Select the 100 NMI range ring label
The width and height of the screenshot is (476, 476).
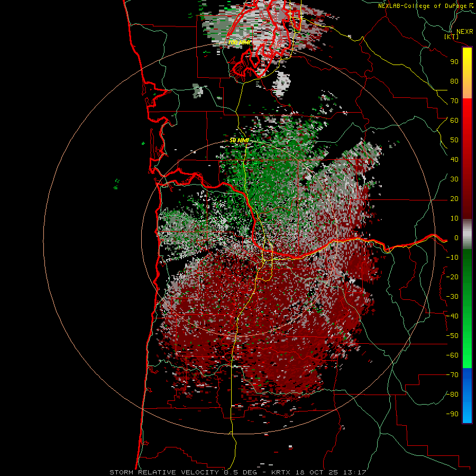239,42
